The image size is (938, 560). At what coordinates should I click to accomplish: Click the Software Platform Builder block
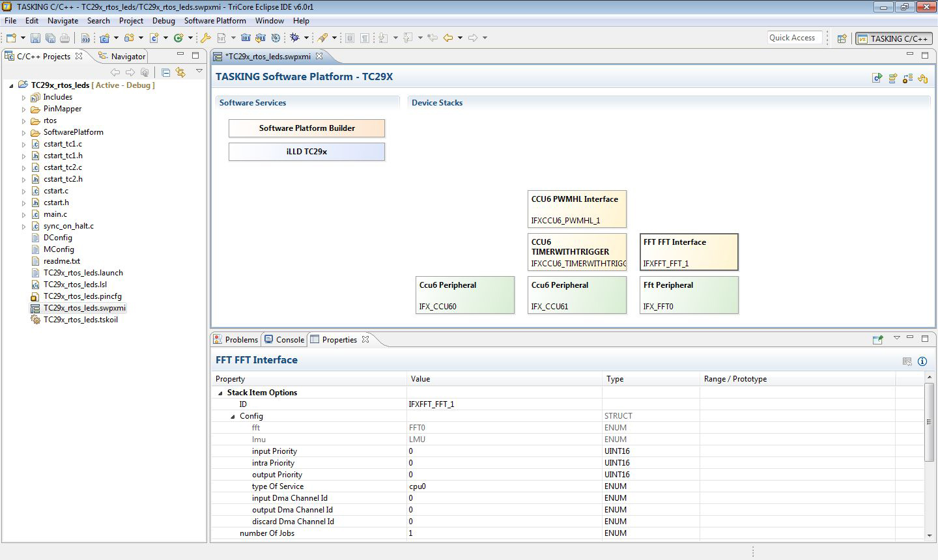(307, 128)
